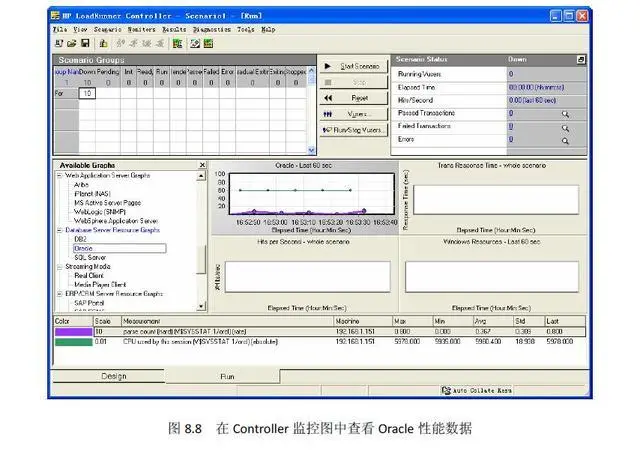Switch to the Run tab
The height and width of the screenshot is (451, 640).
[223, 376]
